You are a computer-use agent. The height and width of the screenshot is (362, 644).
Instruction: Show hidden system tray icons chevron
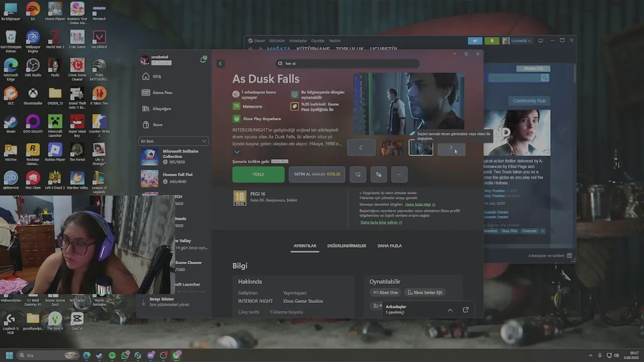591,355
